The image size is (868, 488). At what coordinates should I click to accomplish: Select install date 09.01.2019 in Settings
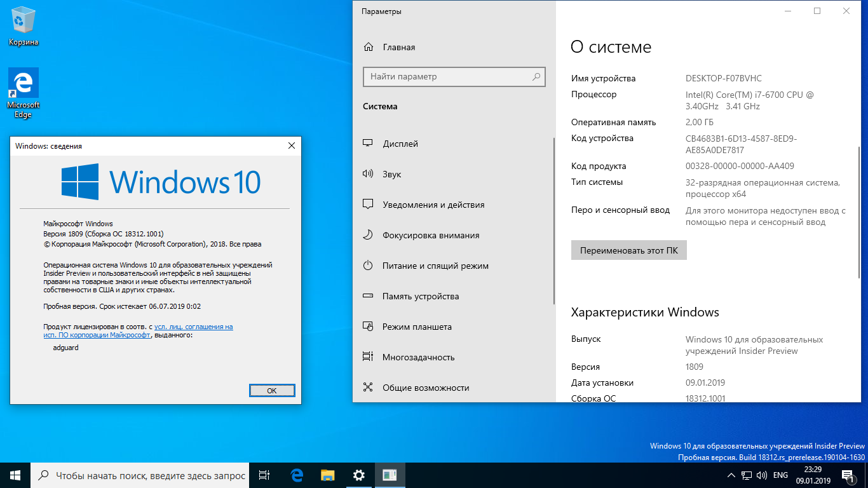(705, 383)
